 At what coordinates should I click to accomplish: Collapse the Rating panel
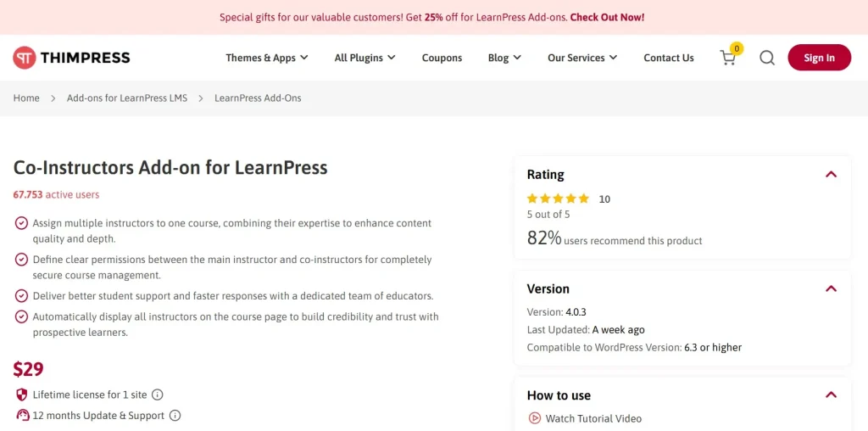[x=831, y=175]
